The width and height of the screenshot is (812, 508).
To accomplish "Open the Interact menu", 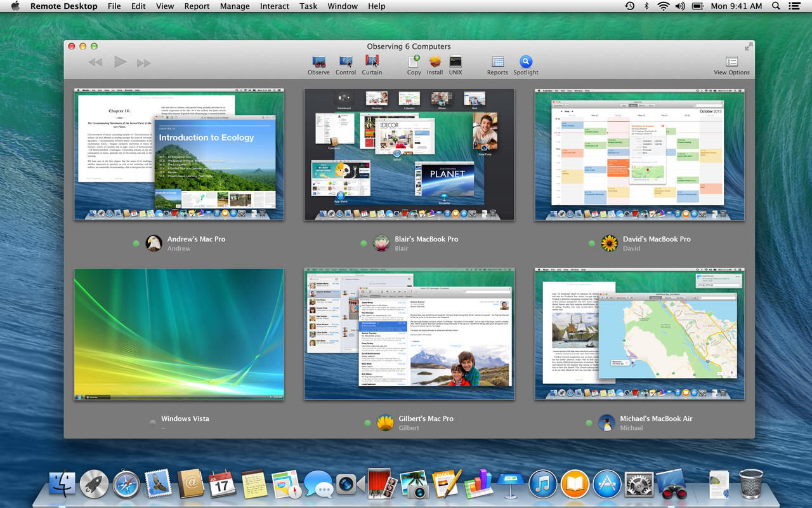I will pyautogui.click(x=275, y=6).
